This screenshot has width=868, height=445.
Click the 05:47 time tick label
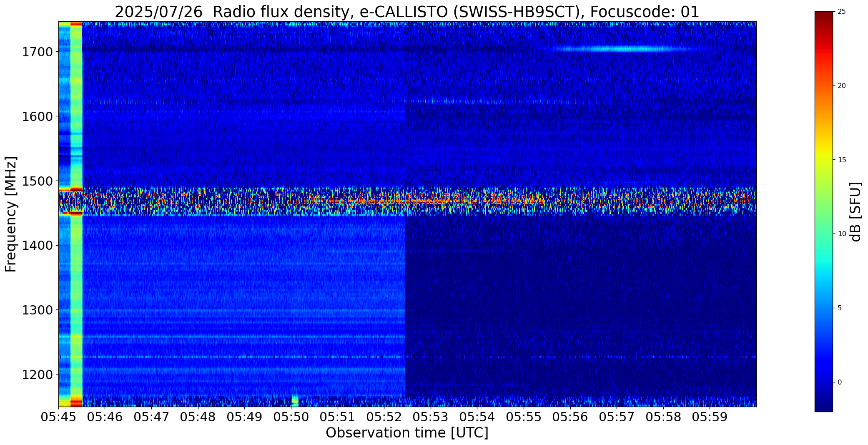[152, 417]
